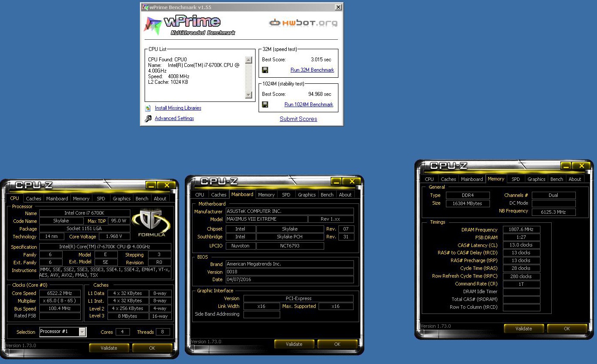Run the 32M Benchmark
Image resolution: width=597 pixels, height=364 pixels.
pos(312,70)
